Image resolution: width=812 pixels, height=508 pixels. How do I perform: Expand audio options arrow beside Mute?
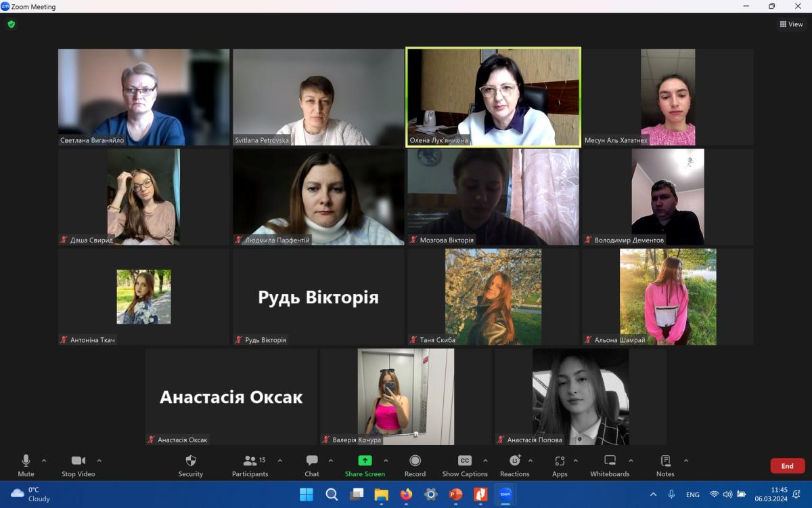click(44, 461)
